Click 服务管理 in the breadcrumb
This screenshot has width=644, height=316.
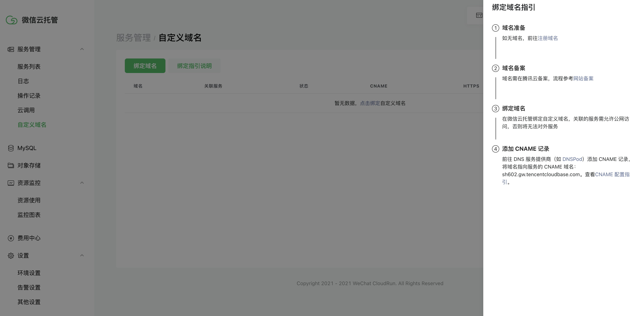pos(134,38)
